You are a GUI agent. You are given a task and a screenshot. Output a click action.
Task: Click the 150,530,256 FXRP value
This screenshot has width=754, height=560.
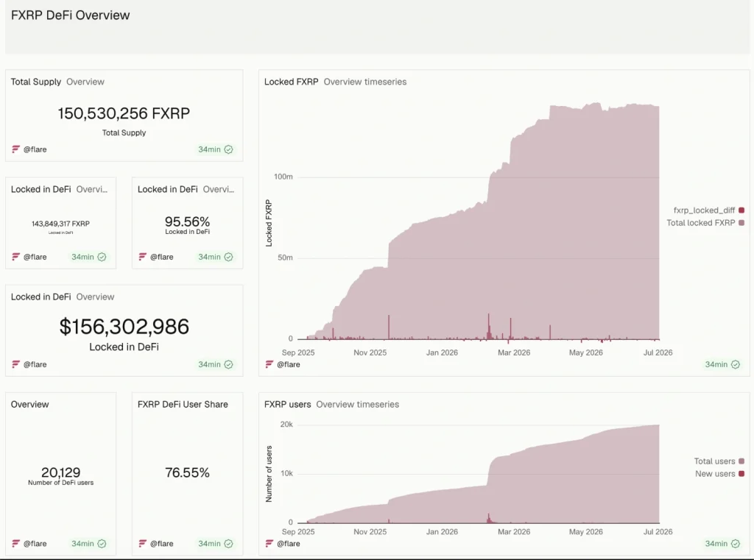click(x=124, y=113)
